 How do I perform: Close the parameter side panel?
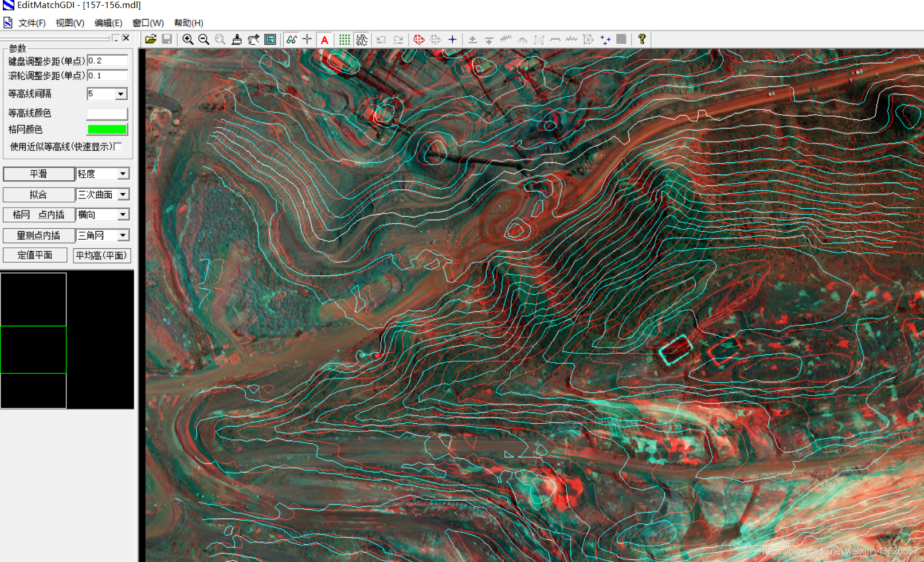click(x=126, y=38)
